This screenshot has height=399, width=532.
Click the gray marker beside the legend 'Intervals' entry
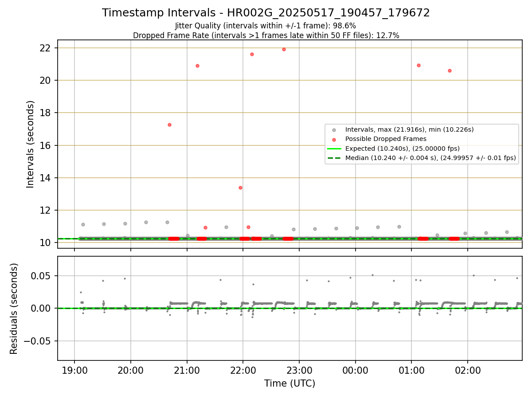click(334, 130)
